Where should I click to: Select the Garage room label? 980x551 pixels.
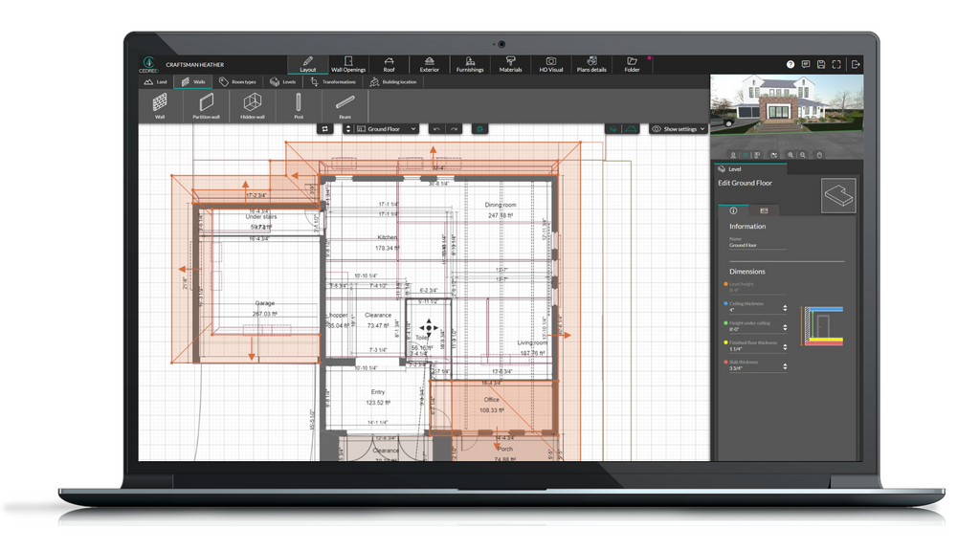coord(264,303)
